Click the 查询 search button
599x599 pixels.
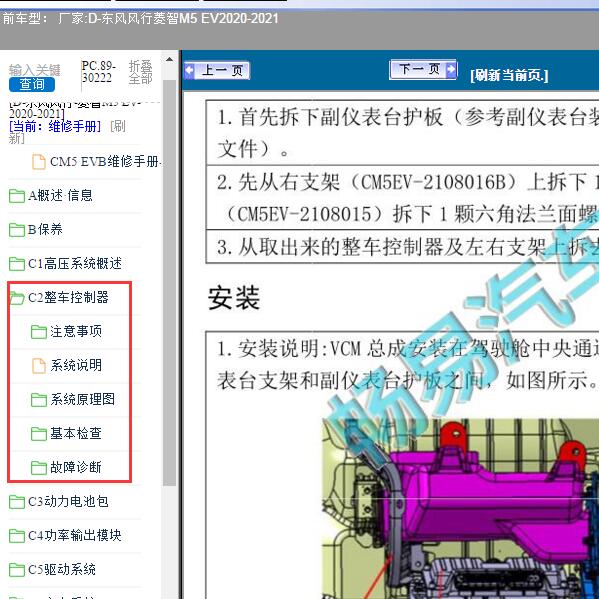point(32,84)
